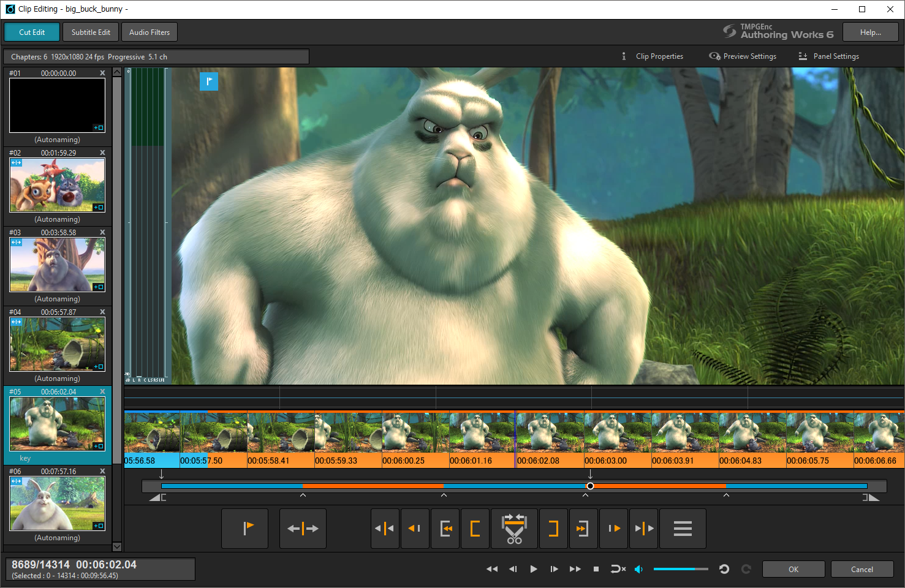Screen dimensions: 905x588
Task: Mute the audio with the speaker icon
Action: (638, 569)
